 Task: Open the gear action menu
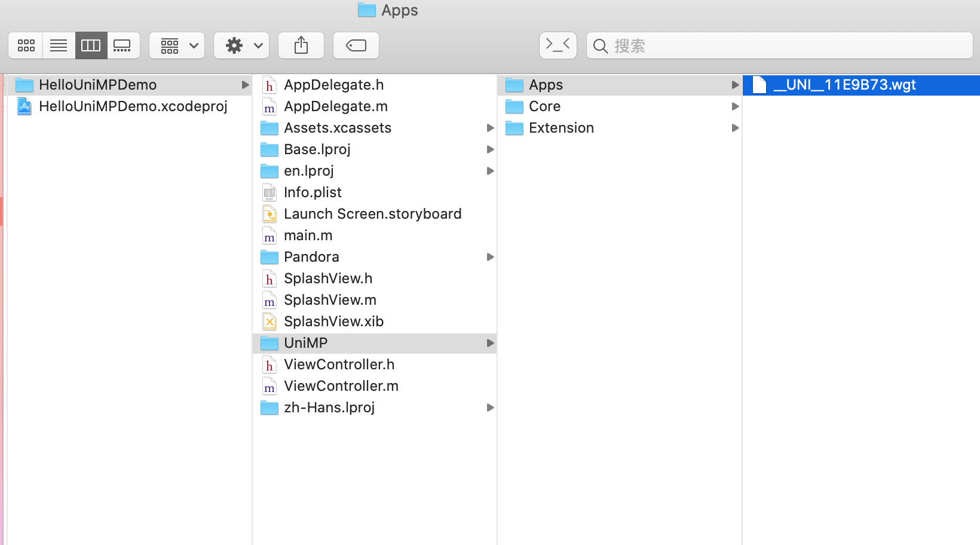241,45
